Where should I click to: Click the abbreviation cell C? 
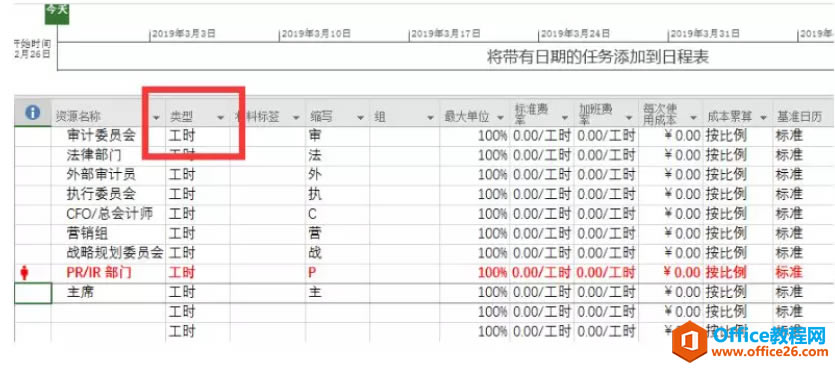pos(337,214)
